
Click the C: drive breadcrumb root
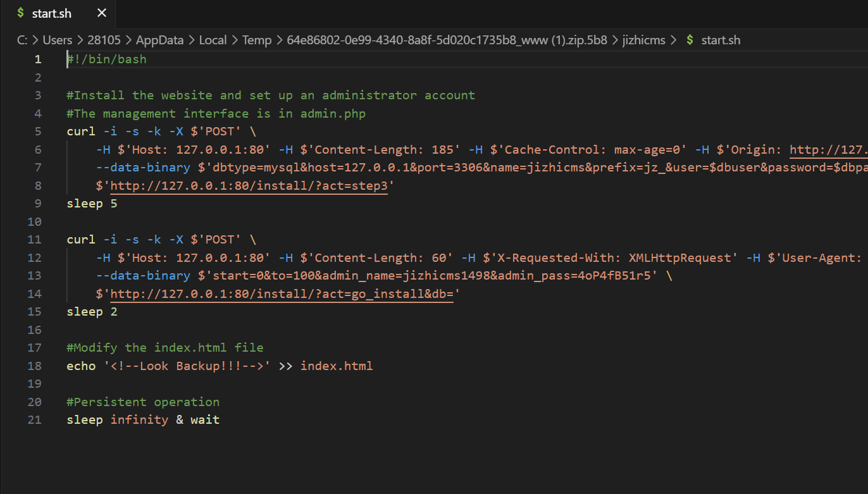(x=23, y=40)
